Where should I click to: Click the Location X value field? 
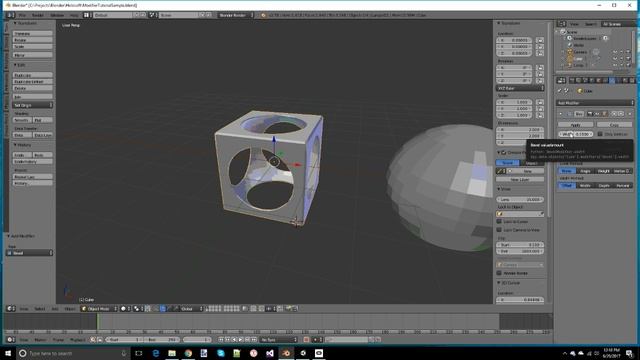514,40
